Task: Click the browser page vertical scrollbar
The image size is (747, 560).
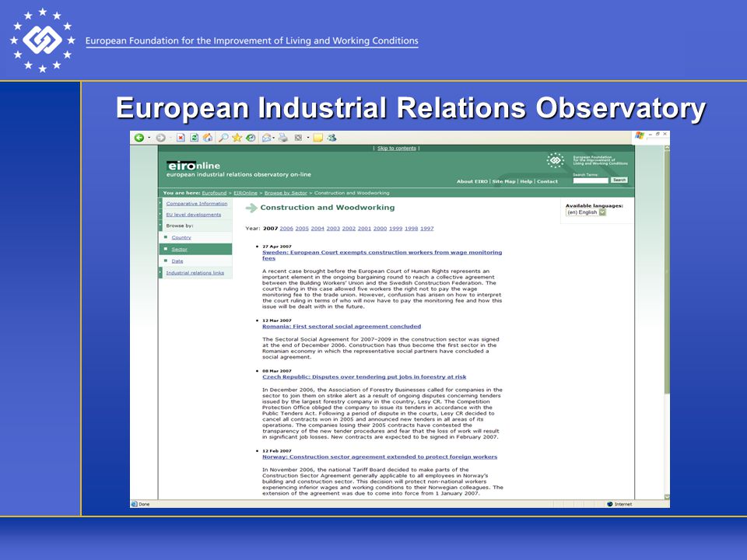Action: (x=667, y=322)
